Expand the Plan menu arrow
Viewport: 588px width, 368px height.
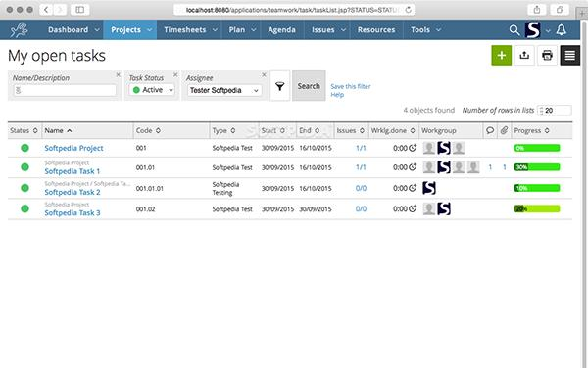click(254, 30)
